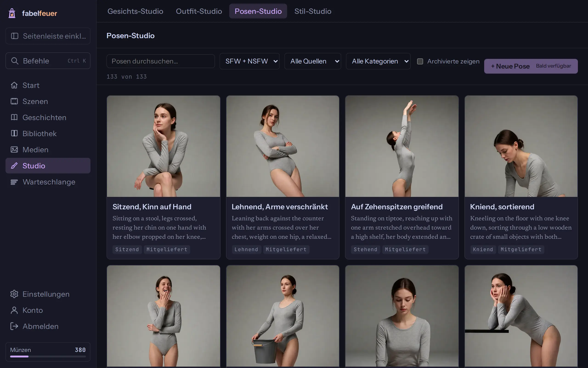Click the sidebar collapse panel icon
Image resolution: width=588 pixels, height=368 pixels.
coord(14,36)
